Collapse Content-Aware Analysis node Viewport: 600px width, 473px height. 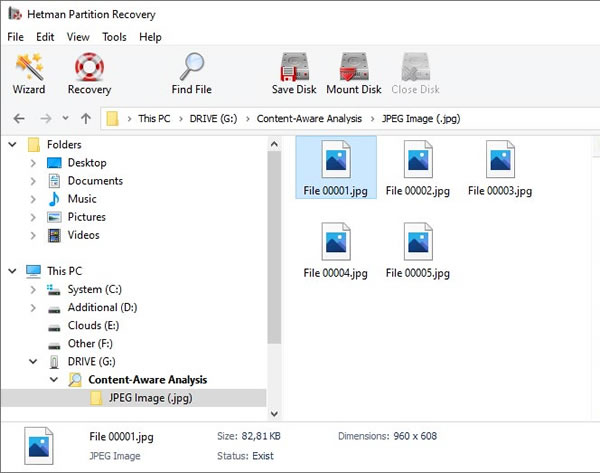click(54, 379)
